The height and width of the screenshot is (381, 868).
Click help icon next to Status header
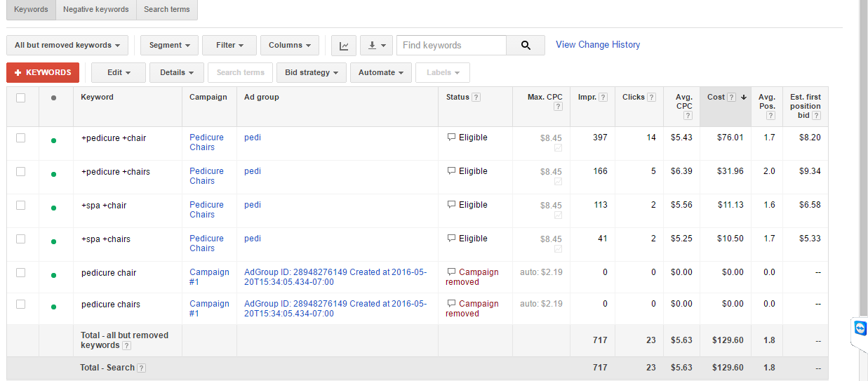click(x=476, y=98)
